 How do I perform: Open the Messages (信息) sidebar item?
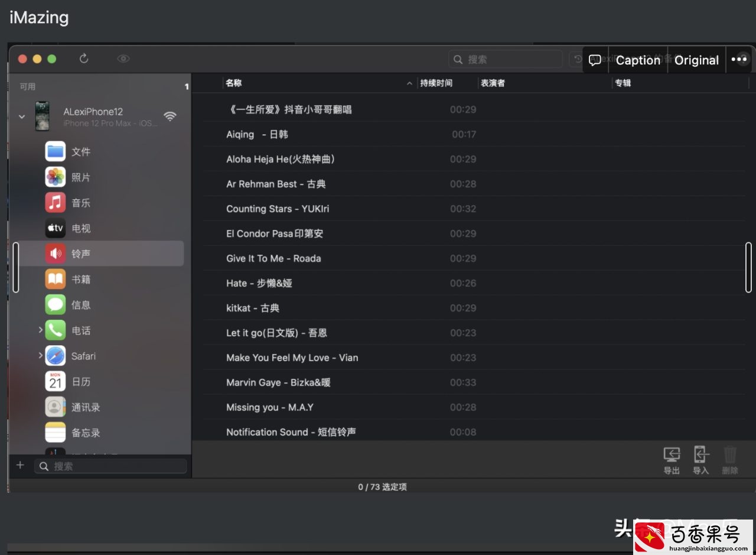pyautogui.click(x=97, y=305)
